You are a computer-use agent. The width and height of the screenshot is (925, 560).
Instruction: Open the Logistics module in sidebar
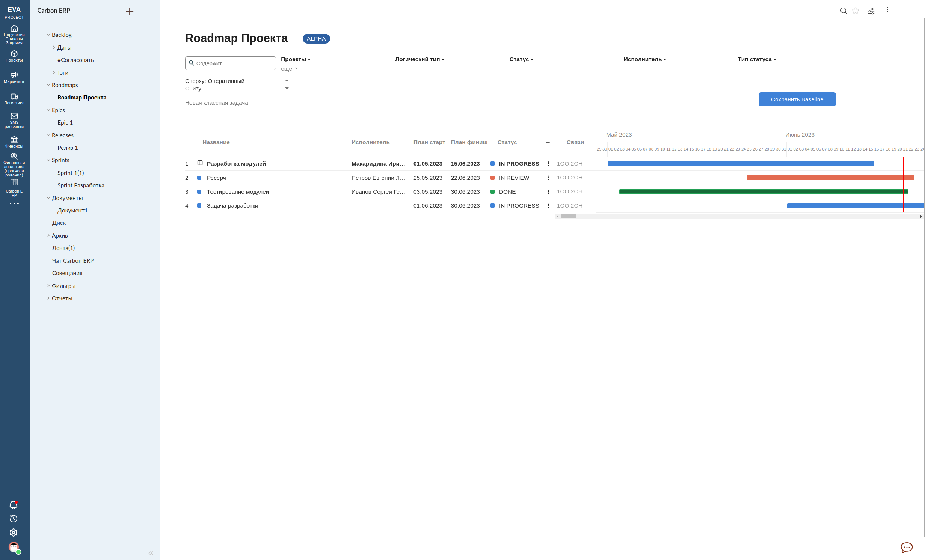pos(14,99)
